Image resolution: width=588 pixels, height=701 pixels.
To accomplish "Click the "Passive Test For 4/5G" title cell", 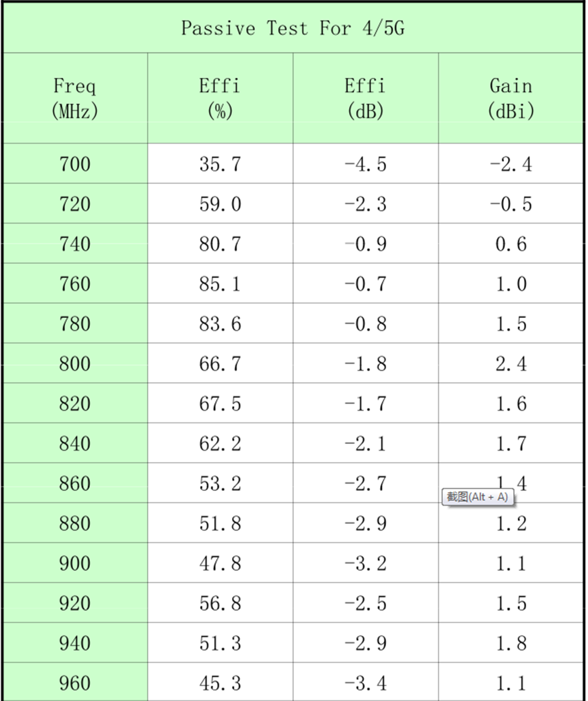I will pos(293,28).
